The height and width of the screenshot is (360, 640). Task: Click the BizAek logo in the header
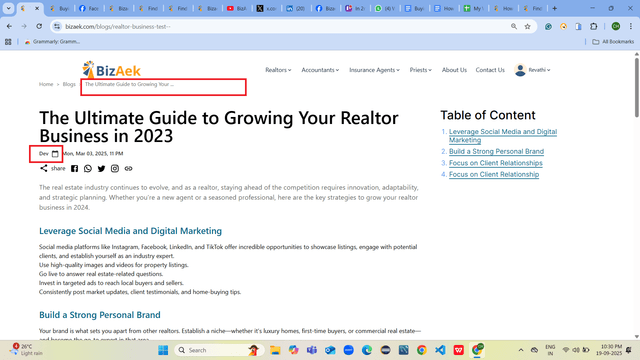[x=111, y=70]
